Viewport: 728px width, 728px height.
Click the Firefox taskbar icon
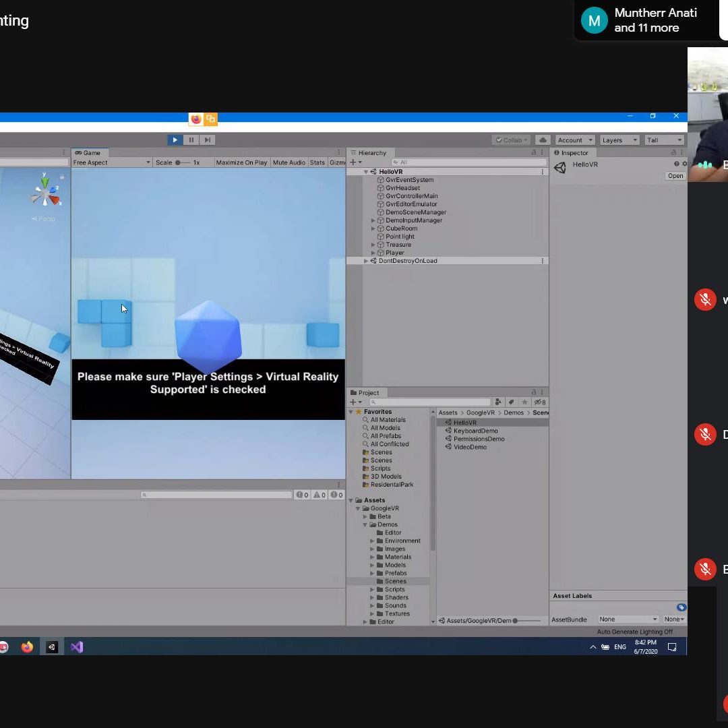pos(27,647)
